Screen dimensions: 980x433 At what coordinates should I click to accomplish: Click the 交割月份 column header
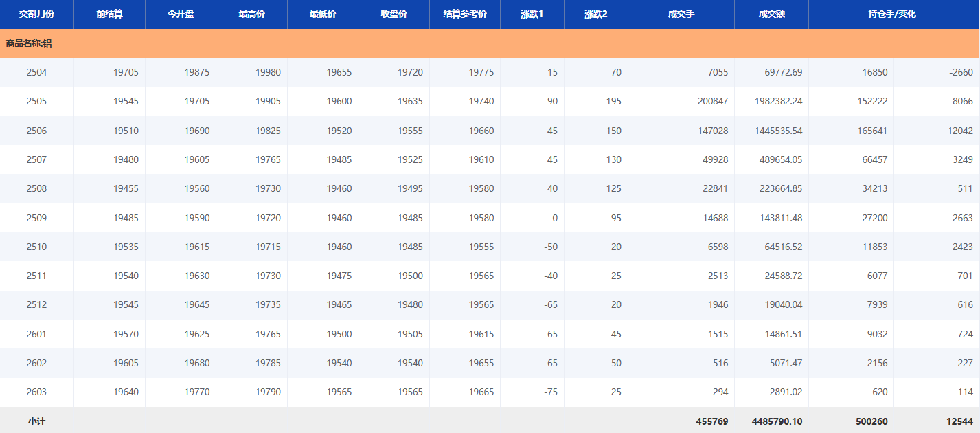[x=36, y=14]
